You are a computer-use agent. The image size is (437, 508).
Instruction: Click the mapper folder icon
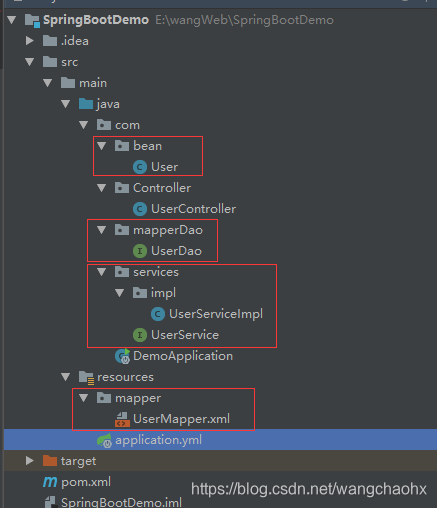(x=104, y=398)
